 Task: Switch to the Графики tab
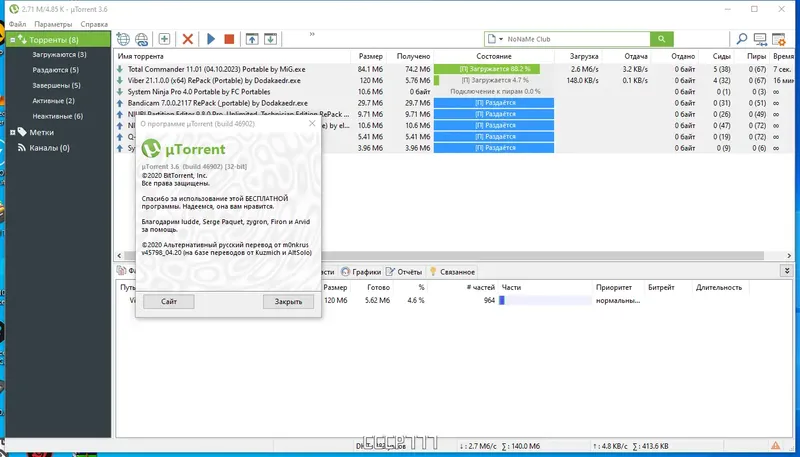tap(362, 272)
